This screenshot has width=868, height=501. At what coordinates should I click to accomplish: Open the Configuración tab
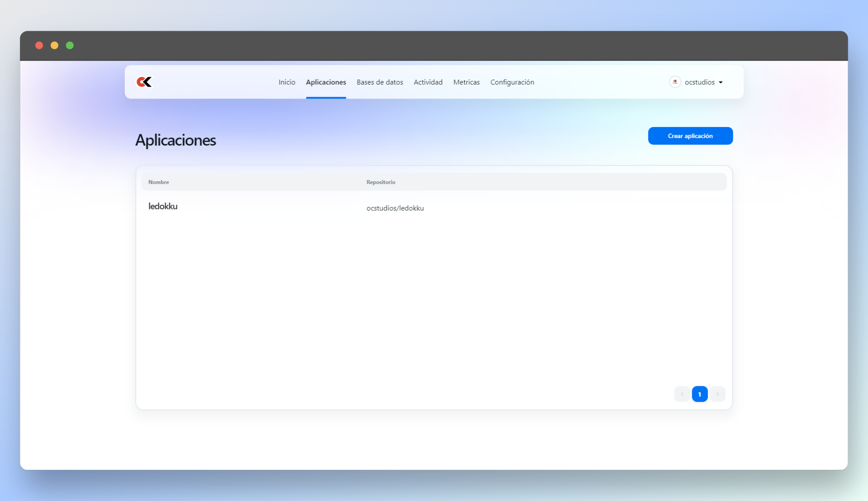[x=512, y=82]
